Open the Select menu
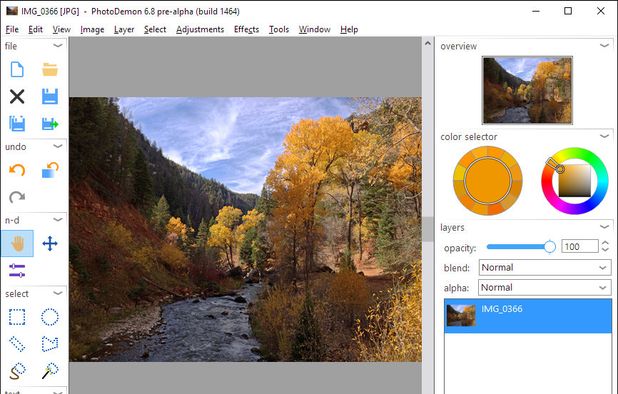Screen dimensions: 618x394 pyautogui.click(x=155, y=30)
